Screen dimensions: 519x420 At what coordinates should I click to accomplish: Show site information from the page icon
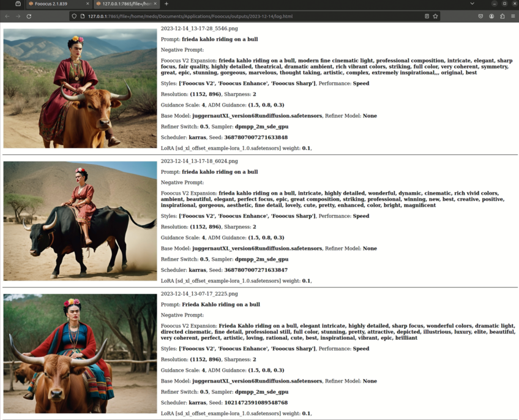coord(83,17)
